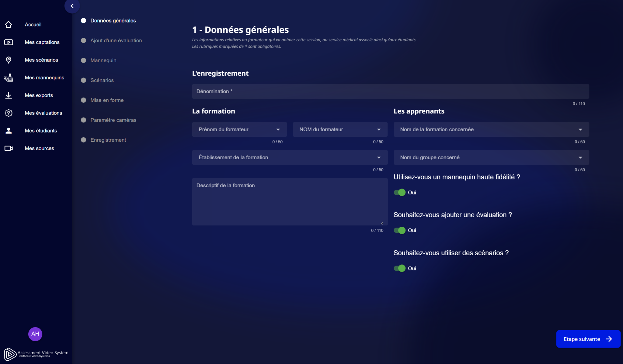The height and width of the screenshot is (364, 623).
Task: Click the Mes captations play icon
Action: point(9,42)
